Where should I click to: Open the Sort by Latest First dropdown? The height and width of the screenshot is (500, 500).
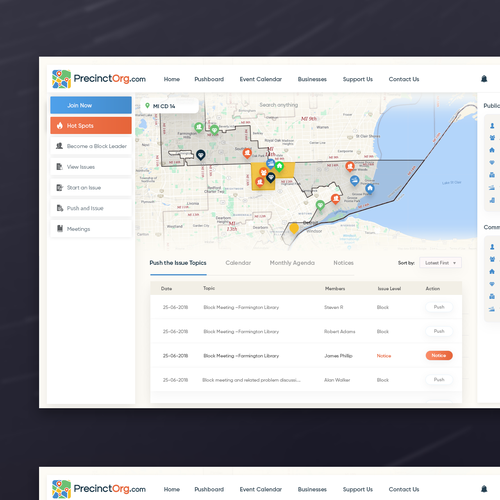[440, 263]
